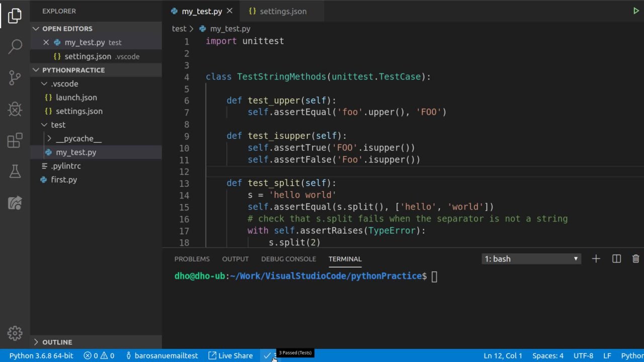Open launch.json in the file tree
The width and height of the screenshot is (644, 362).
(x=96, y=98)
